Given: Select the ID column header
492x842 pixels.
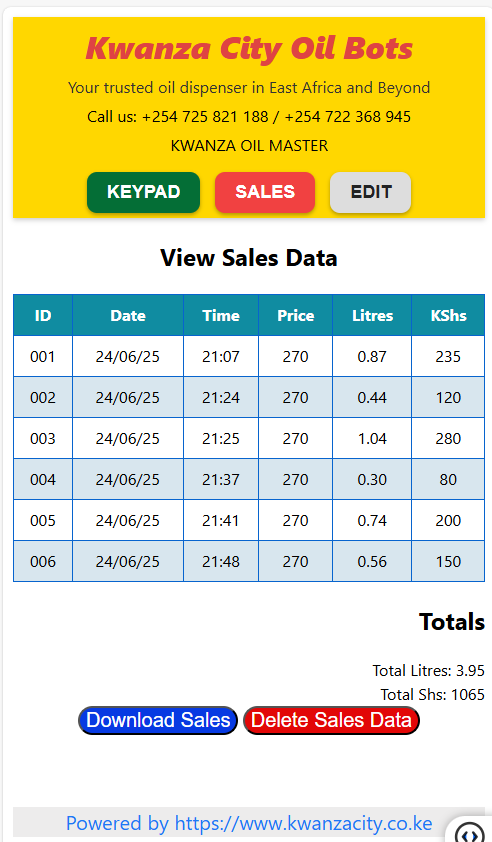Looking at the screenshot, I should (43, 315).
